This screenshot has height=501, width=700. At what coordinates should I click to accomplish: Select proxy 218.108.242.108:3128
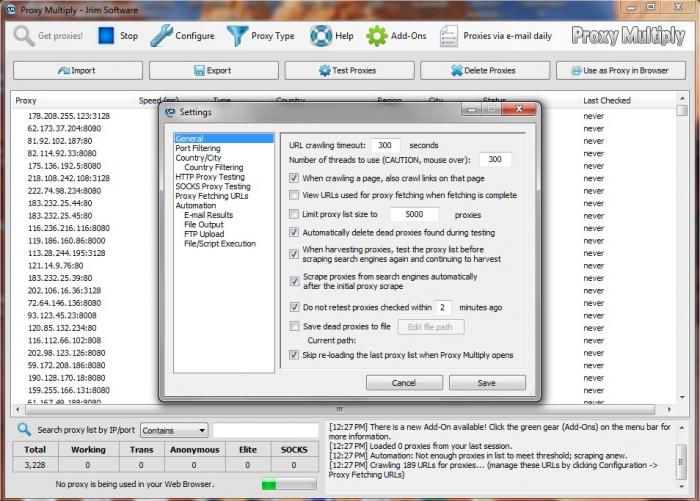[69, 178]
